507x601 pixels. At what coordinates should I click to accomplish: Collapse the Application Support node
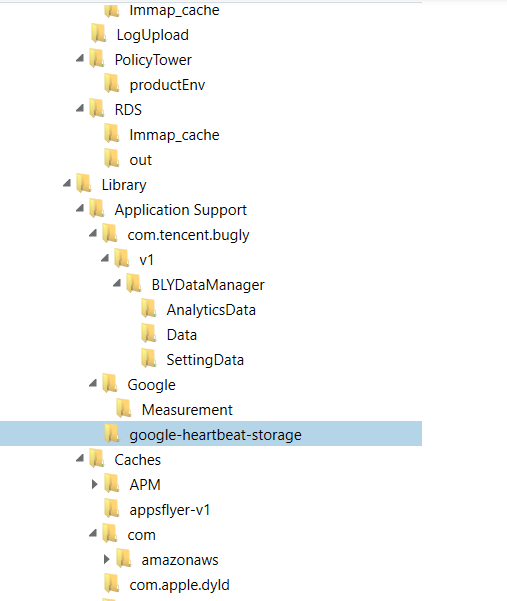(80, 208)
